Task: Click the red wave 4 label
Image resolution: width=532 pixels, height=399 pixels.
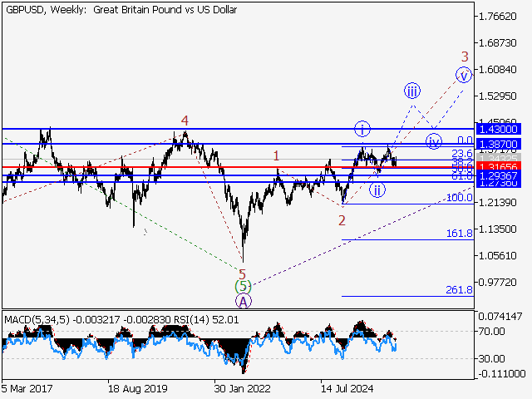Action: pos(185,121)
